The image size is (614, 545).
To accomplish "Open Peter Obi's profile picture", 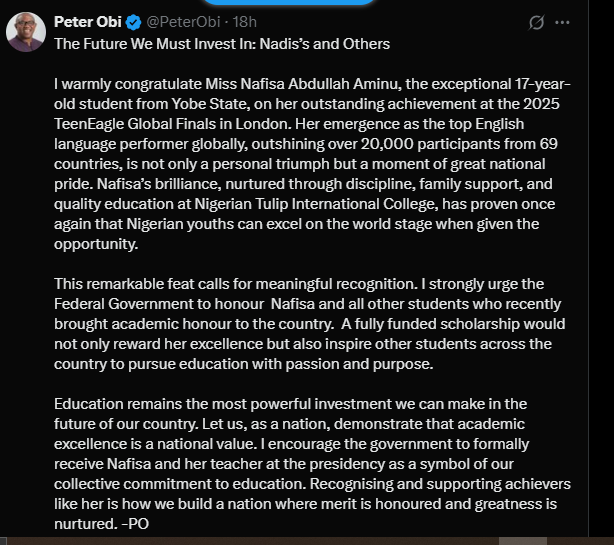I will pyautogui.click(x=26, y=32).
